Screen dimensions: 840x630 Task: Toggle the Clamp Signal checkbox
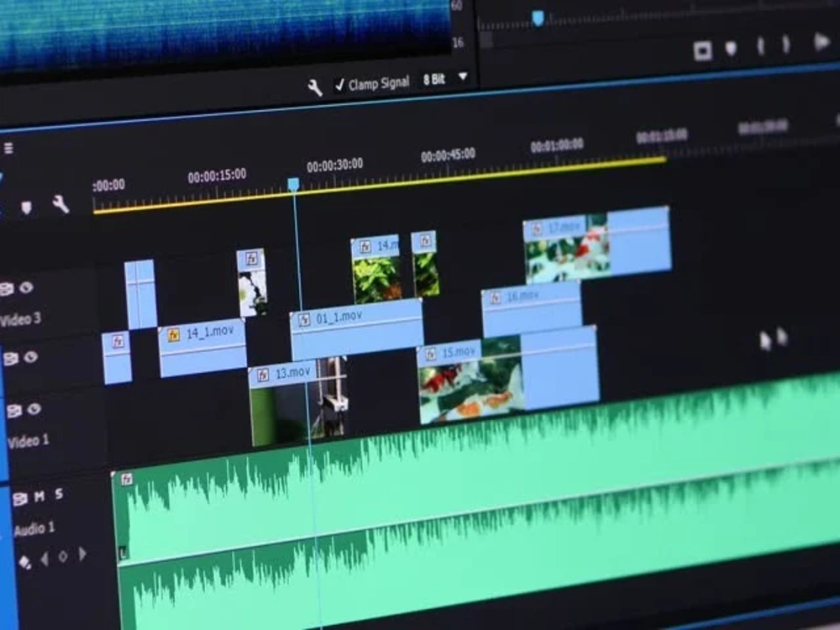point(339,85)
